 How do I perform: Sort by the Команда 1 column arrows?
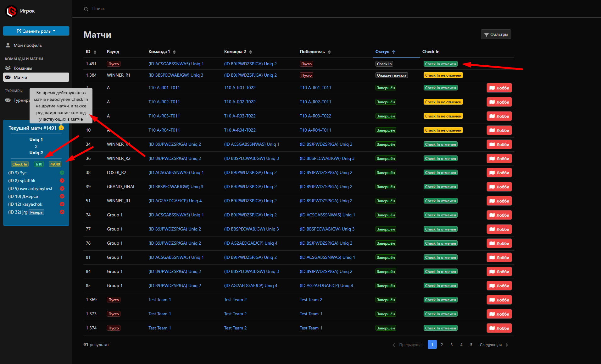(174, 52)
